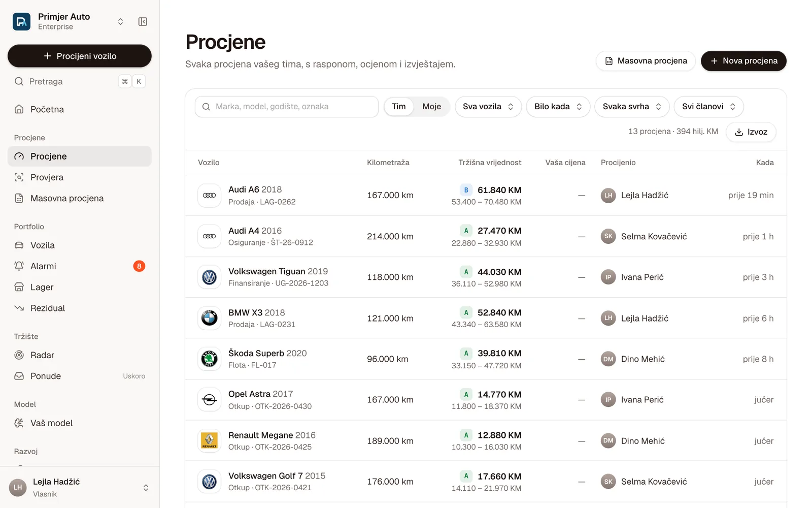This screenshot has width=812, height=508.
Task: Select Procjene in the sidebar
Action: pos(80,156)
